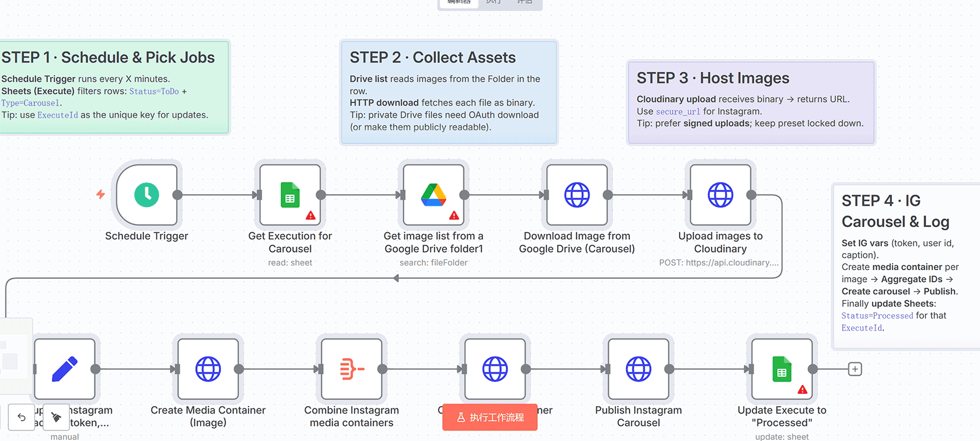Click warning triangle on Google Drive node
The height and width of the screenshot is (441, 980).
pos(454,216)
